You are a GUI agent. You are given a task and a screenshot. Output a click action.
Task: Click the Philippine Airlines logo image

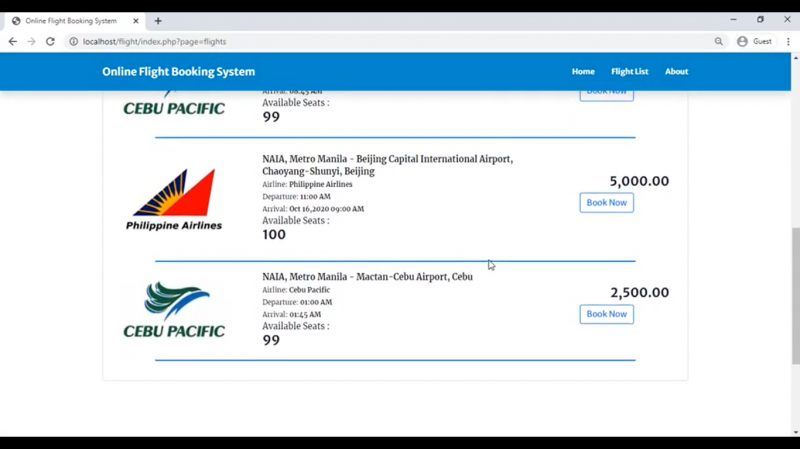click(x=174, y=199)
